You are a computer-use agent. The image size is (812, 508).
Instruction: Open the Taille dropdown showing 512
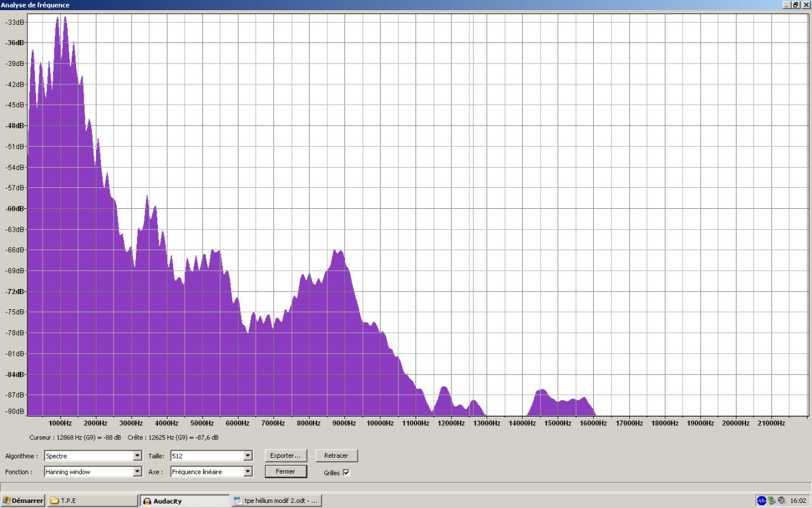point(211,456)
